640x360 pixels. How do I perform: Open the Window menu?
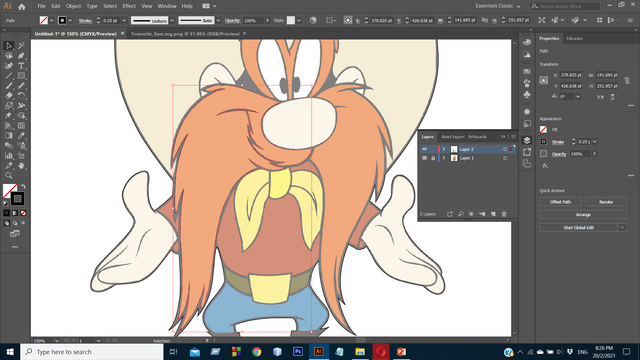[167, 6]
